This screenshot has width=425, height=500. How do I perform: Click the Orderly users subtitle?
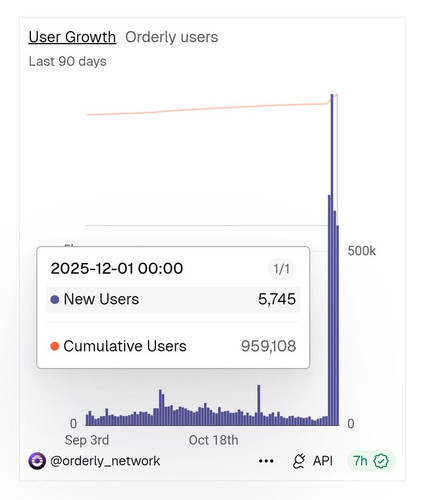(x=171, y=37)
